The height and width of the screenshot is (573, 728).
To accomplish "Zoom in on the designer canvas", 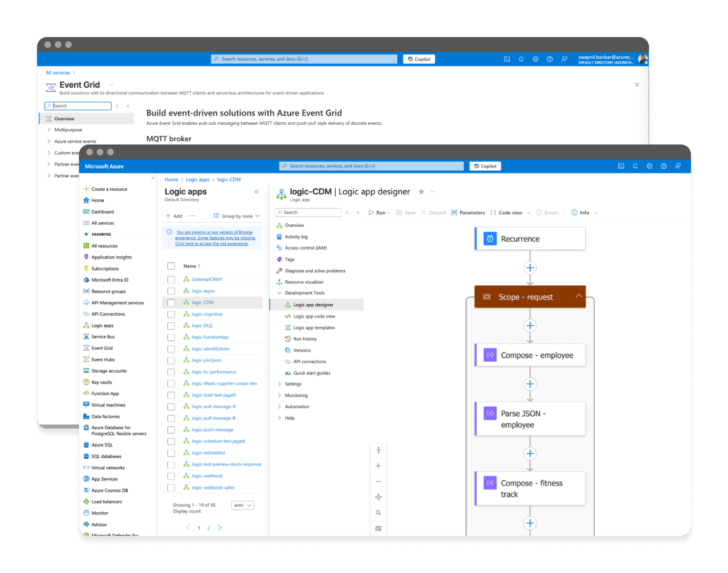I will coord(378,466).
